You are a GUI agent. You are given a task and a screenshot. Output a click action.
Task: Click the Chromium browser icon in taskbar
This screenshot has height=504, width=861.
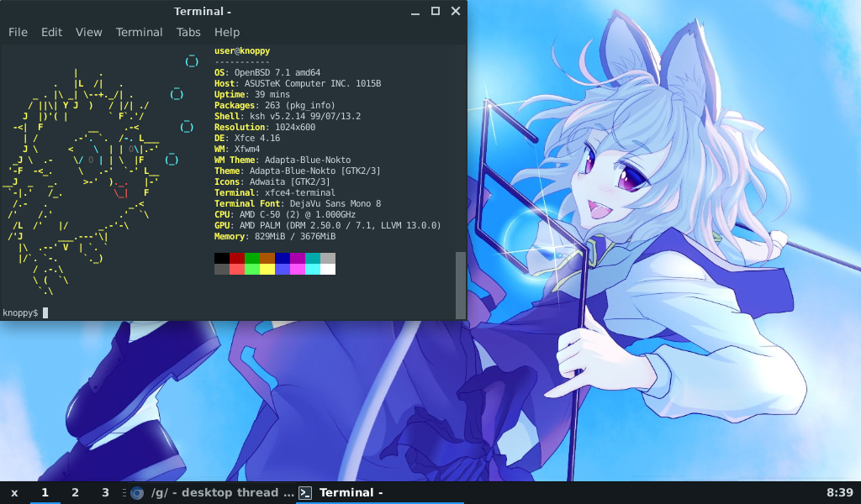click(137, 493)
